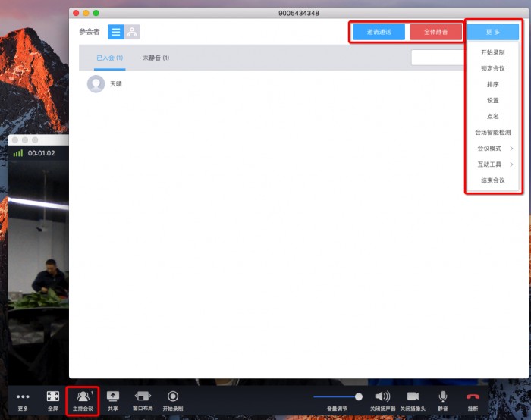Adjust the 音量调节 volume slider
Viewport: 531px width, 420px height.
click(338, 396)
